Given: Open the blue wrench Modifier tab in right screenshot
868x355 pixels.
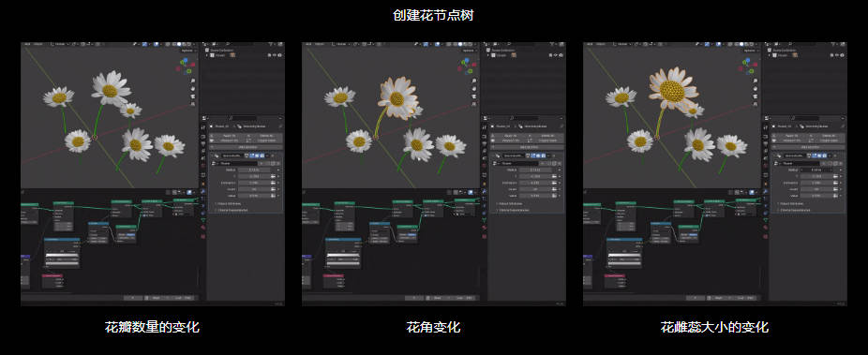Looking at the screenshot, I should (x=766, y=191).
